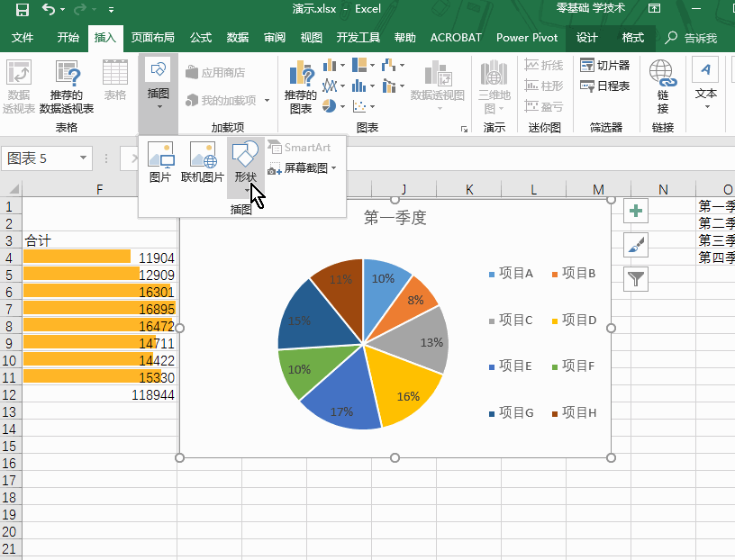The width and height of the screenshot is (735, 560).
Task: Switch to the 页面布局 tab
Action: pos(153,38)
